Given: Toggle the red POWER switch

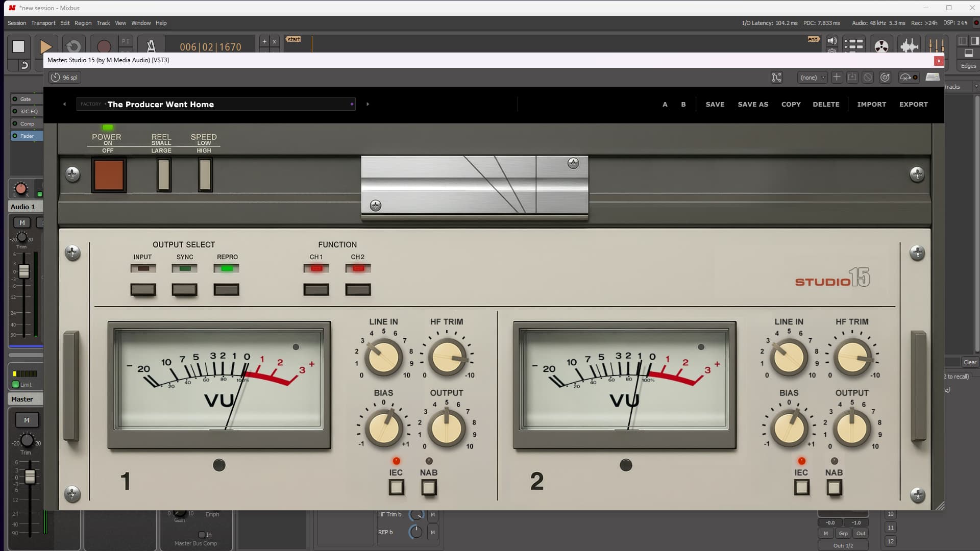Looking at the screenshot, I should tap(109, 175).
